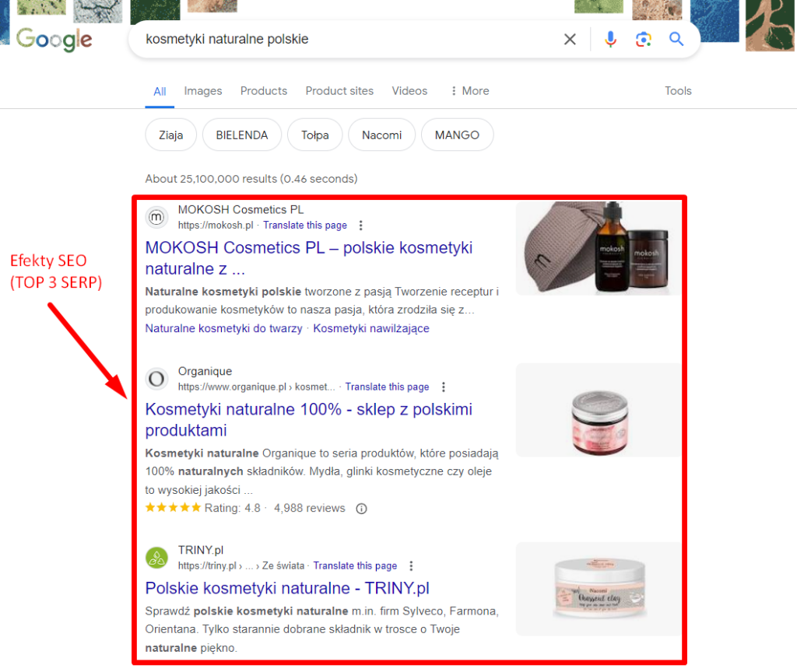Start the search with the magnifier icon
The height and width of the screenshot is (672, 797).
pos(676,39)
